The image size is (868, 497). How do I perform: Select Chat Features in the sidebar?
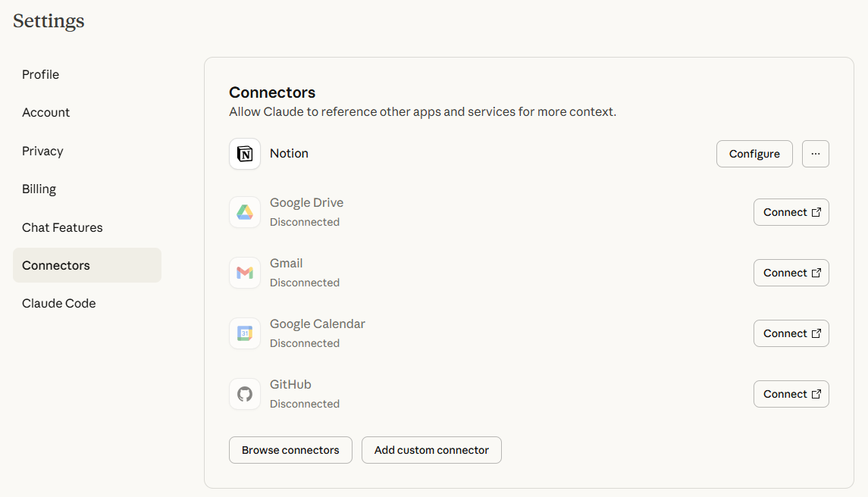[62, 227]
